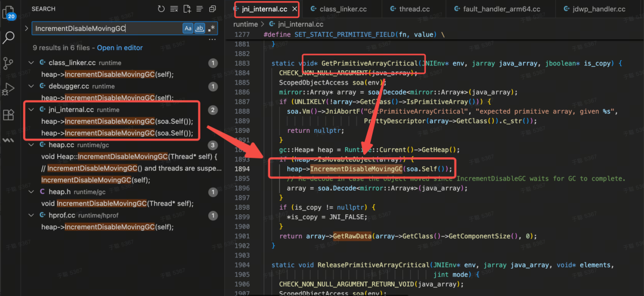Collapse all search results

click(x=213, y=9)
